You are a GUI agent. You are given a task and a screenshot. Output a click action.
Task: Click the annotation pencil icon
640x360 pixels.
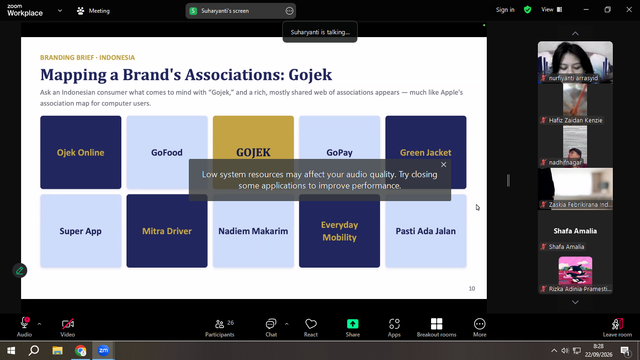point(19,271)
